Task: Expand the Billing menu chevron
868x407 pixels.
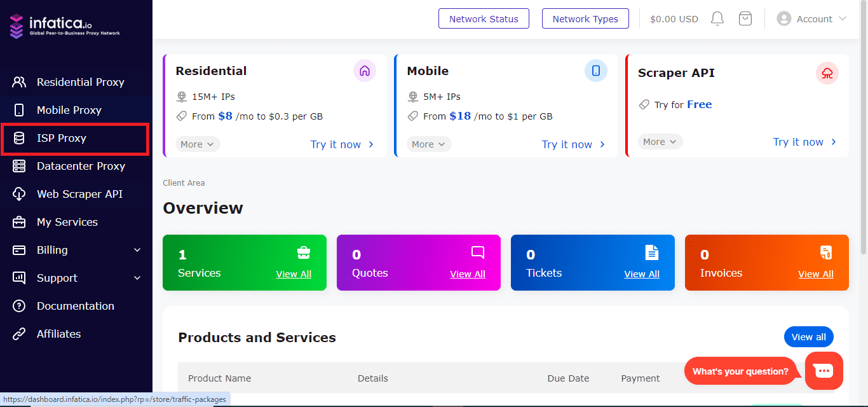Action: [x=137, y=250]
